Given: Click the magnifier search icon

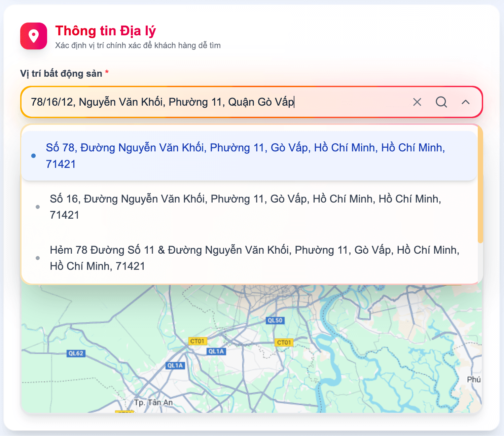Looking at the screenshot, I should (441, 102).
